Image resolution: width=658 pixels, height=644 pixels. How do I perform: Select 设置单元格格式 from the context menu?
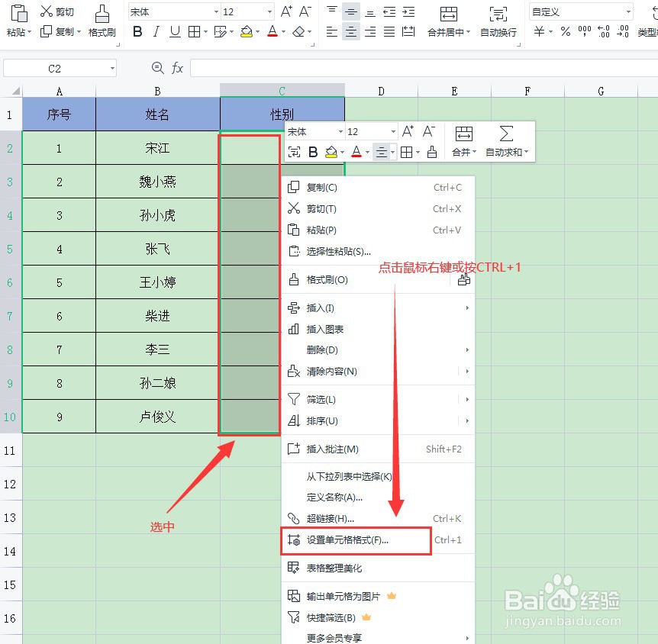click(346, 539)
